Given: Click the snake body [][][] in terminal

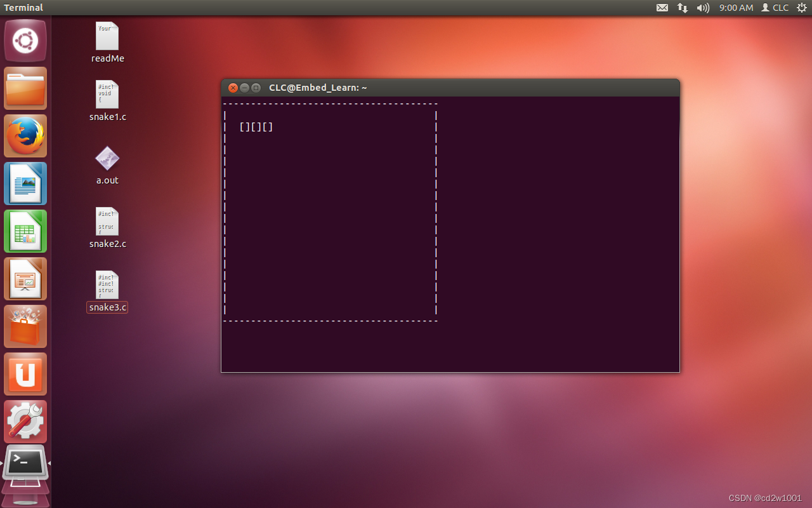Looking at the screenshot, I should pyautogui.click(x=256, y=126).
